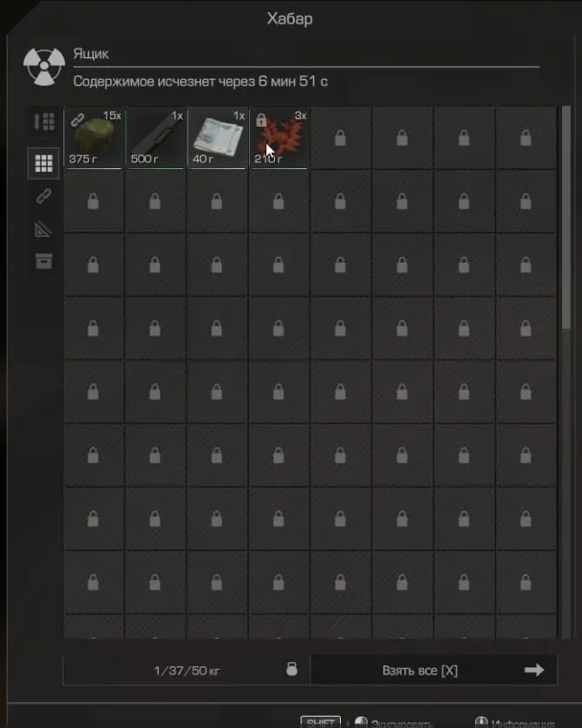Screen dimensions: 582x728
Task: Click the triangle ruler filter icon
Action: click(43, 229)
